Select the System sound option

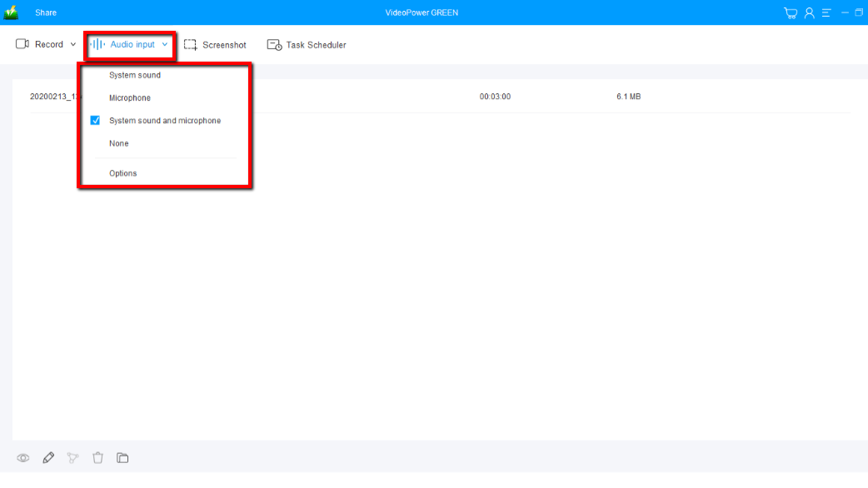135,75
